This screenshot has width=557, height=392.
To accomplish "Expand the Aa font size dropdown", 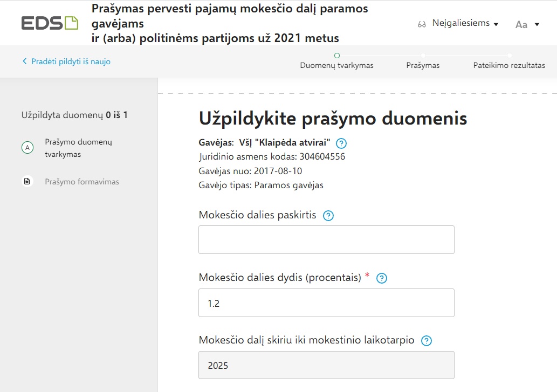I will 527,24.
